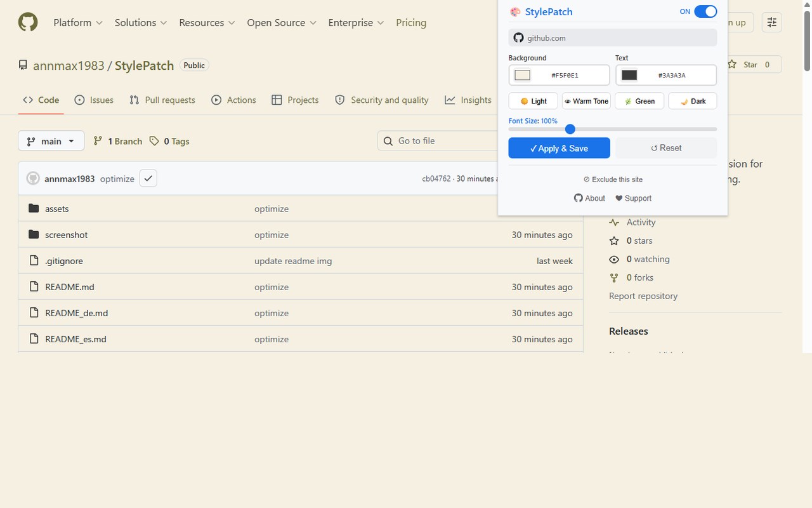Open the cb04762 commit hash link

coord(436,179)
